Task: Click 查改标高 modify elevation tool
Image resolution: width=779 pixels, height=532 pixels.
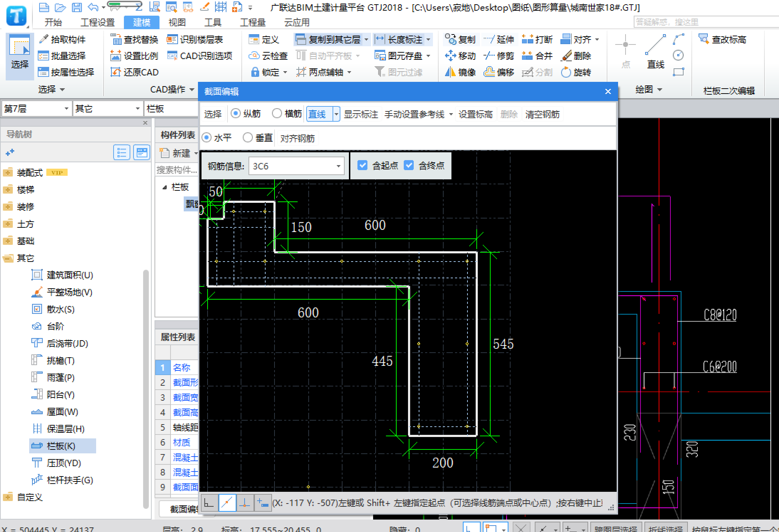Action: point(722,39)
